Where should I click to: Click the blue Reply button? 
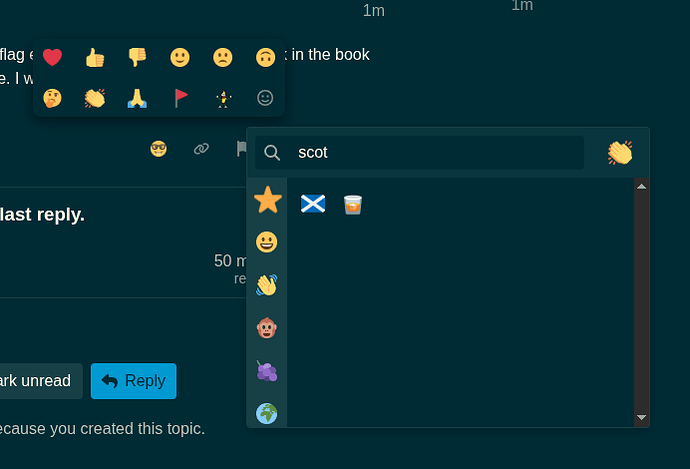pyautogui.click(x=134, y=381)
